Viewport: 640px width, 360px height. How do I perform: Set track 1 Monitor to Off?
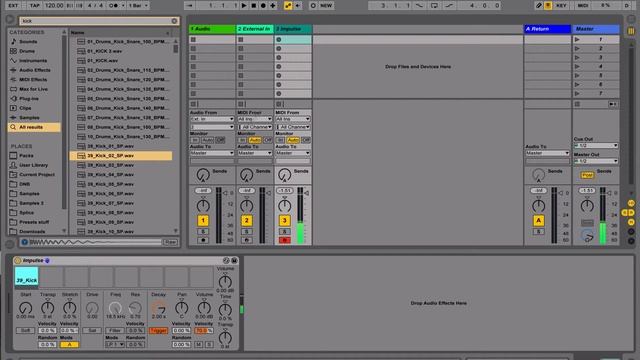[220, 140]
